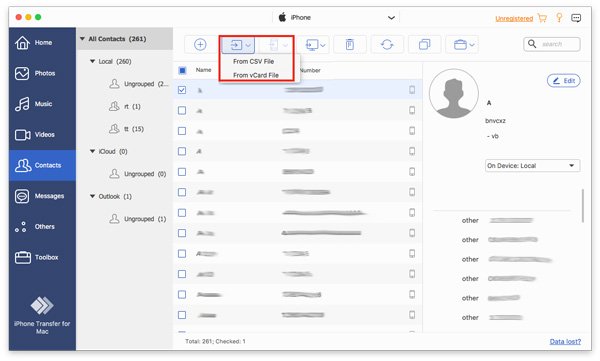Click the phone icon in the first contact row
This screenshot has height=361, width=600.
[412, 90]
